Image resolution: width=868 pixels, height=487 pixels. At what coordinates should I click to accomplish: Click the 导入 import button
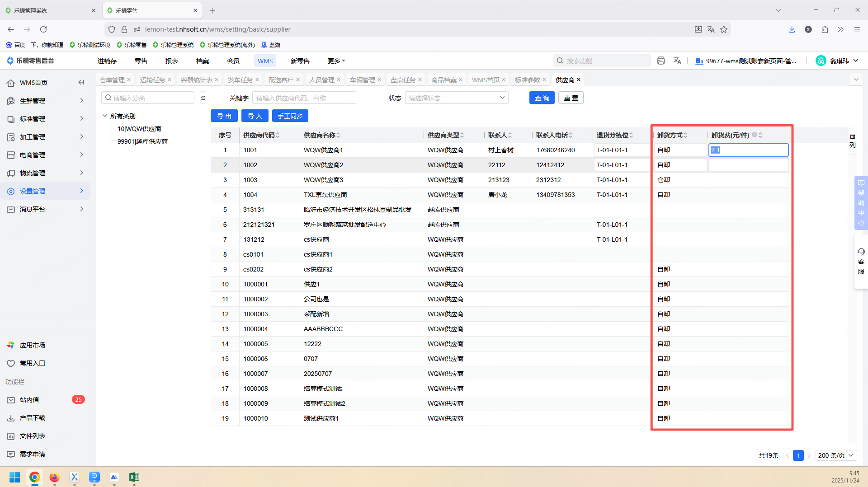point(255,116)
